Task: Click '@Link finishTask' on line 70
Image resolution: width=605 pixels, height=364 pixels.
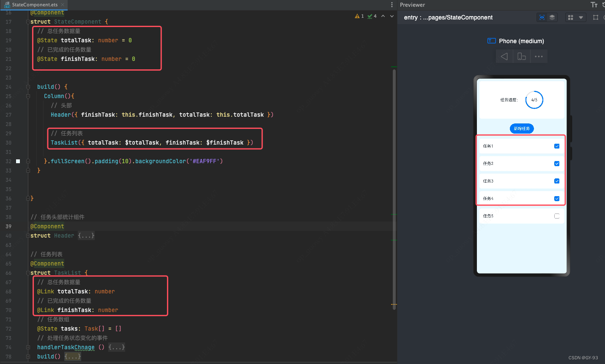Action: [64, 310]
